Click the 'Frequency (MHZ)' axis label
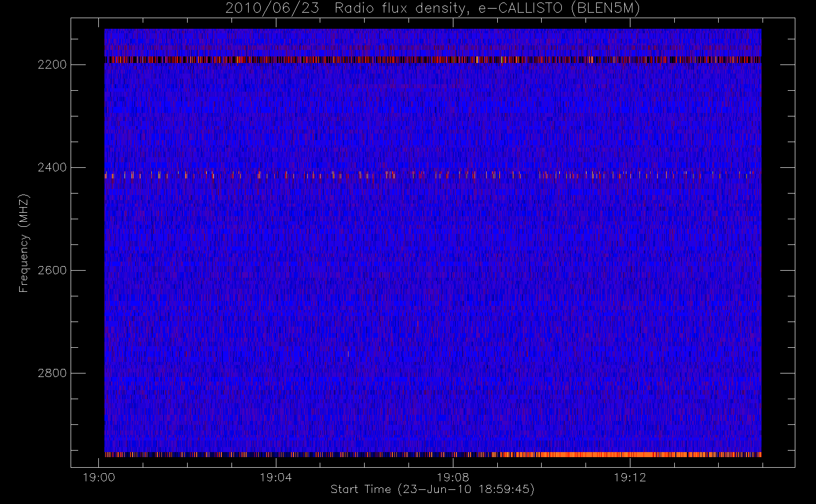 [x=24, y=243]
